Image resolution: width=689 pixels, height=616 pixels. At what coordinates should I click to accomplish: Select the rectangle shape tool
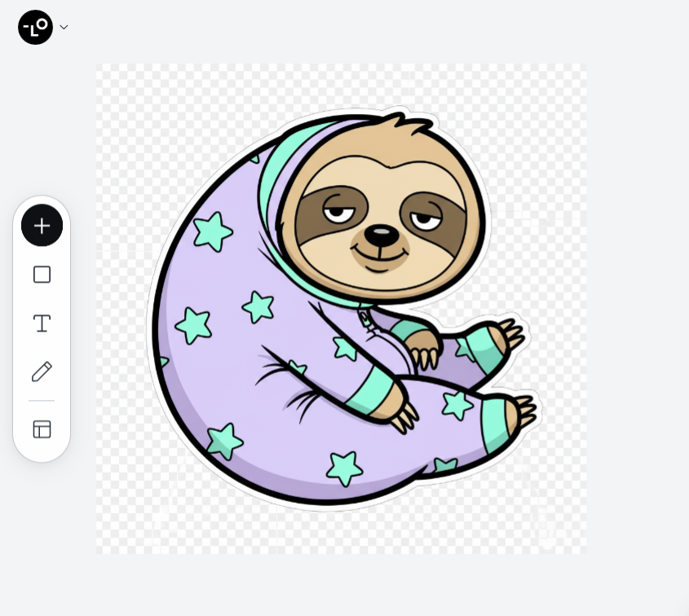tap(42, 275)
